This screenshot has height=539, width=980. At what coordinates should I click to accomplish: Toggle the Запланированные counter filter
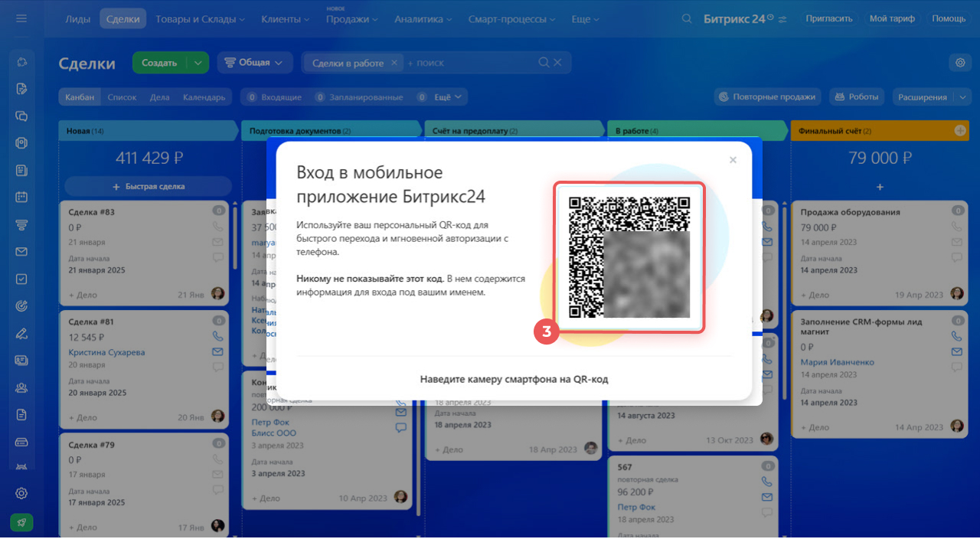point(360,97)
